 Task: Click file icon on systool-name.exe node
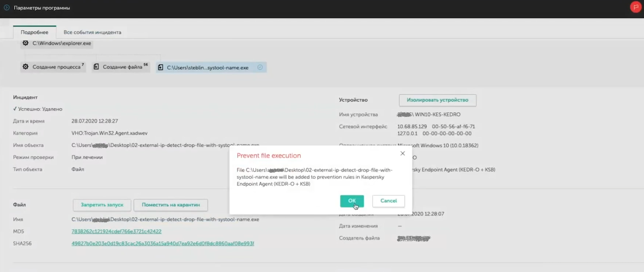(161, 67)
